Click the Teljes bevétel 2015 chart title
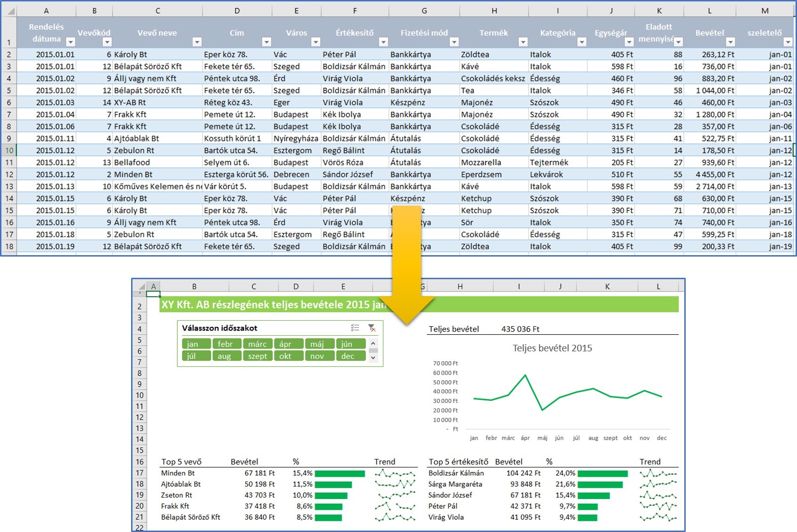This screenshot has height=532, width=797. pyautogui.click(x=552, y=348)
